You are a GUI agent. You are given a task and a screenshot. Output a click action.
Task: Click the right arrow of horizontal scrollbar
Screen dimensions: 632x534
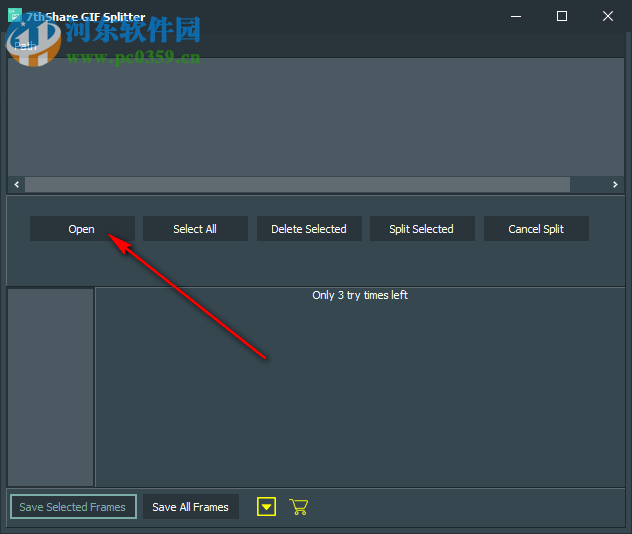615,185
